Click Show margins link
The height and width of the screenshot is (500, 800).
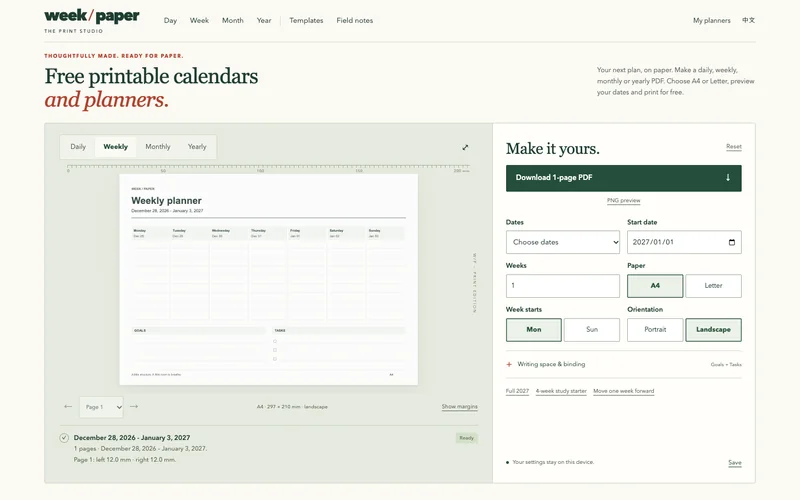[x=460, y=407]
